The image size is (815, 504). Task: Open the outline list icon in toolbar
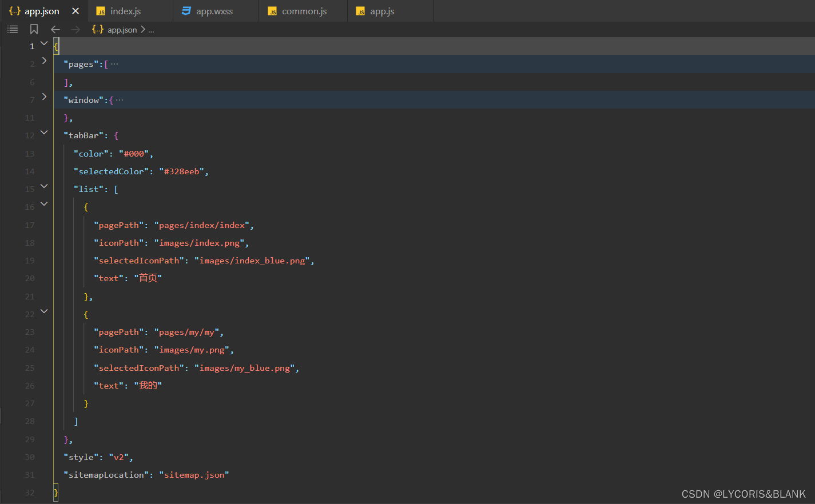(x=13, y=29)
